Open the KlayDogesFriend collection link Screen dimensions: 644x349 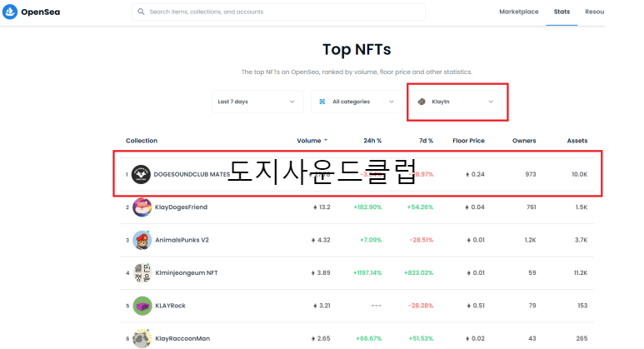point(181,207)
